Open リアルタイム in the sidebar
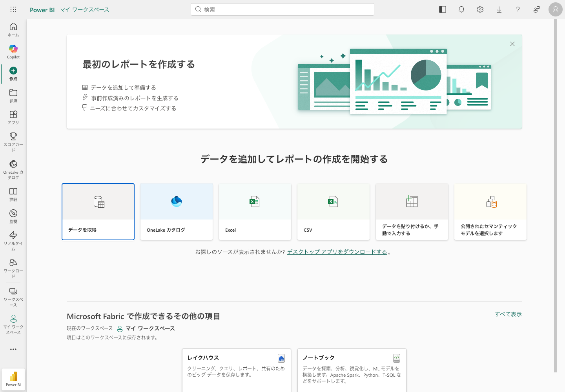Viewport: 565px width, 392px height. 13,241
